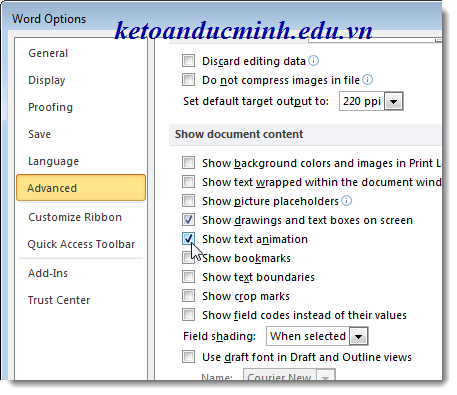Viewport: 457px width, 395px height.
Task: Select the Advanced category
Action: click(81, 188)
